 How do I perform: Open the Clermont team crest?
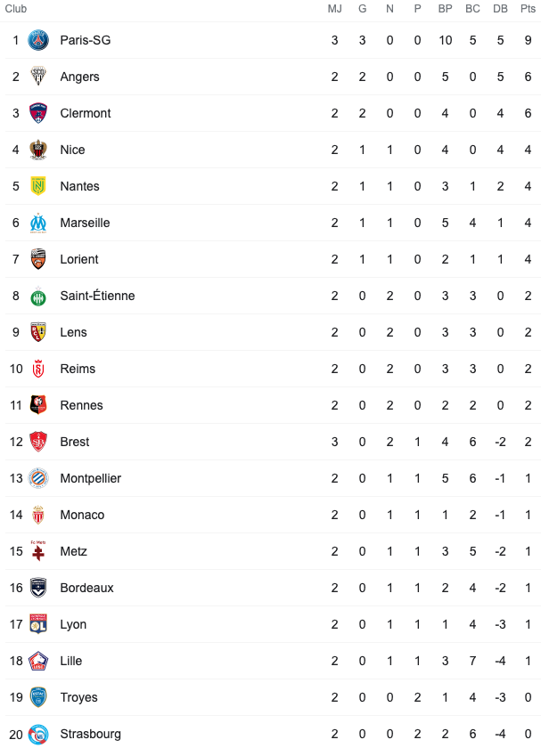tap(38, 113)
